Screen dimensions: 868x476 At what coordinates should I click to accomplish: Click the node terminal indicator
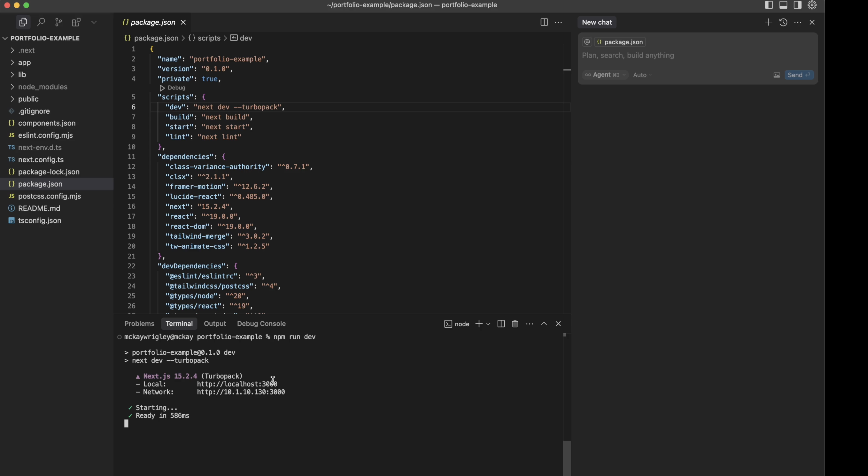pos(457,324)
